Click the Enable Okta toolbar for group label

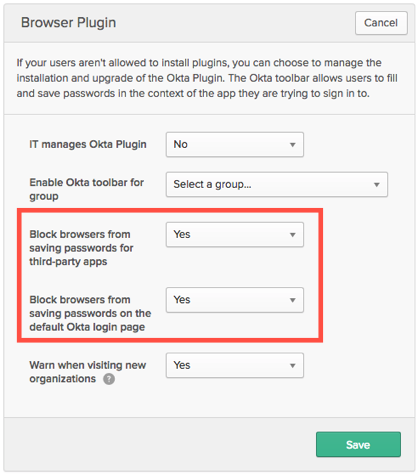86,189
